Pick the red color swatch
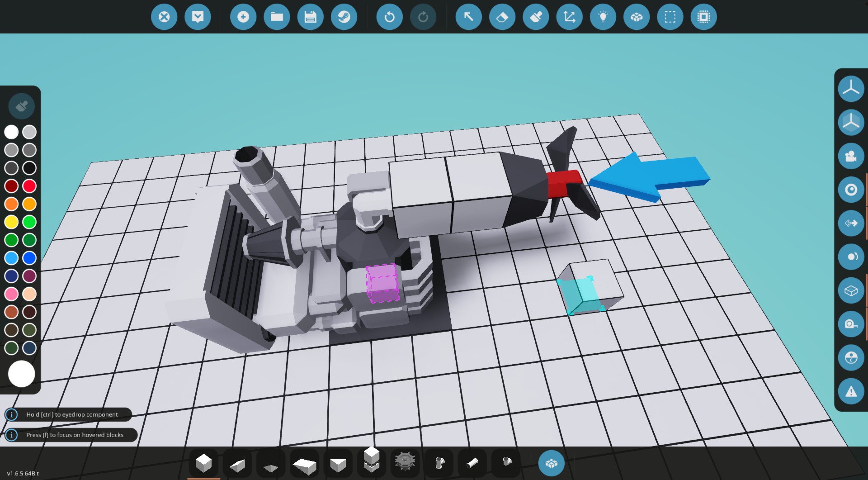 tap(29, 186)
